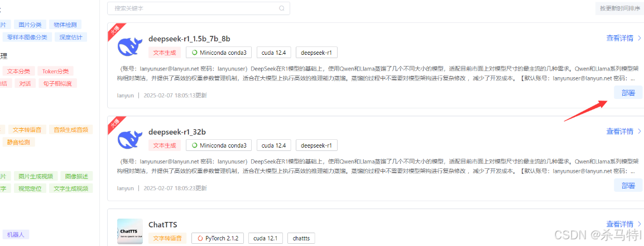Click the deepseek-r1_32b whale logo
Viewport: 644px width, 246px height.
[x=130, y=139]
